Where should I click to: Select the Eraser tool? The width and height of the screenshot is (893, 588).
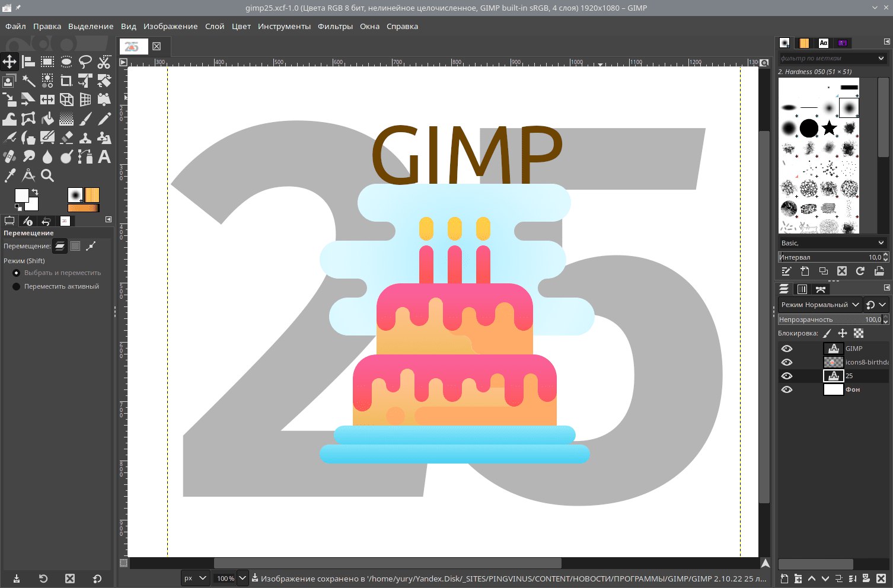coord(66,138)
